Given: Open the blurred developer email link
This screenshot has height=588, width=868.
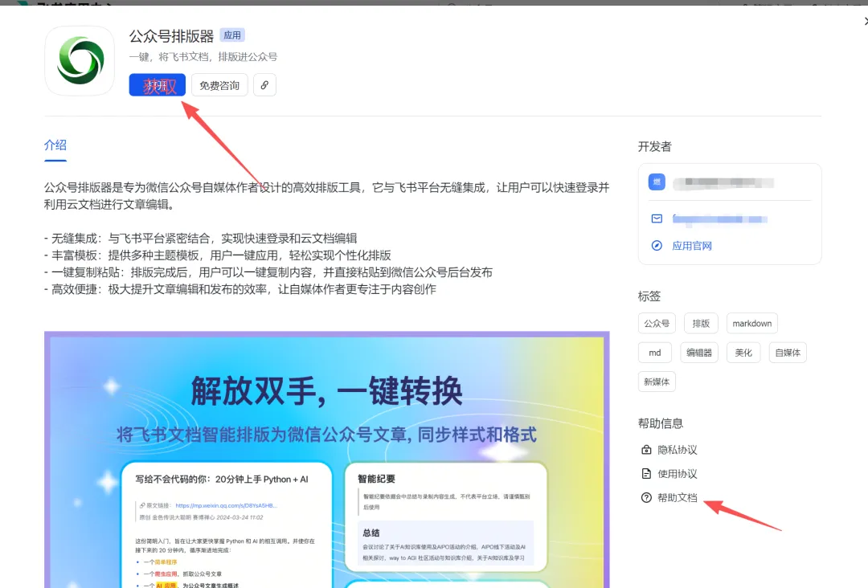Looking at the screenshot, I should (x=719, y=219).
